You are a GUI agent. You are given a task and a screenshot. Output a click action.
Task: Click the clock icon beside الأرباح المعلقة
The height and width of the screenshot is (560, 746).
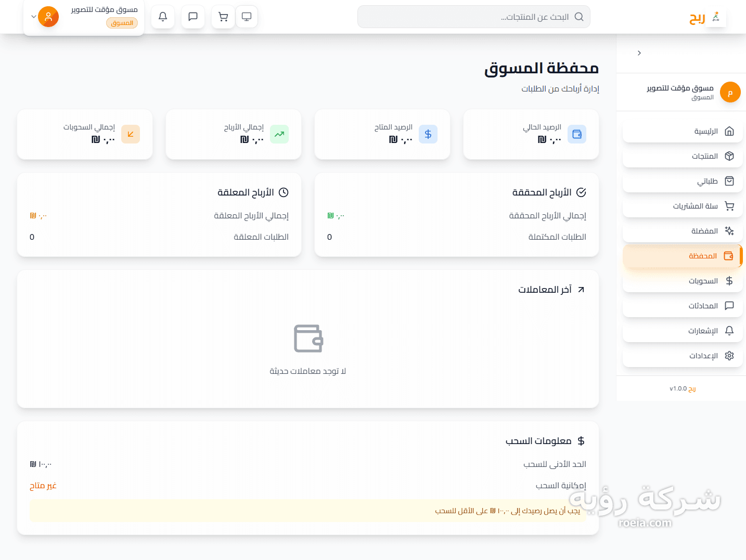(x=284, y=192)
